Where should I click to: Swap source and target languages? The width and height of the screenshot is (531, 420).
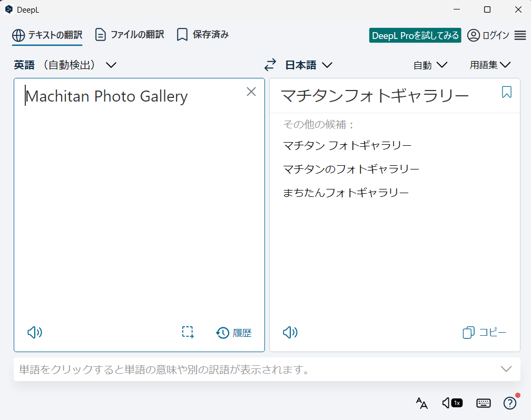click(x=270, y=65)
